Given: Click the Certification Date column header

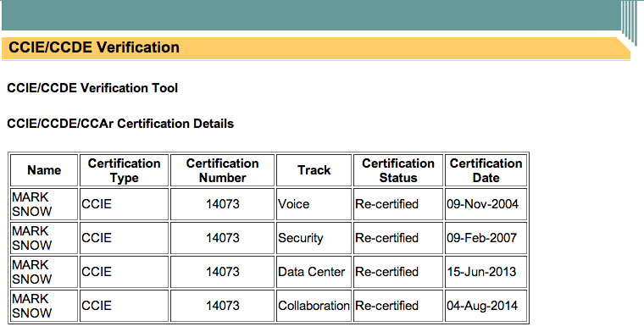Looking at the screenshot, I should (x=486, y=170).
